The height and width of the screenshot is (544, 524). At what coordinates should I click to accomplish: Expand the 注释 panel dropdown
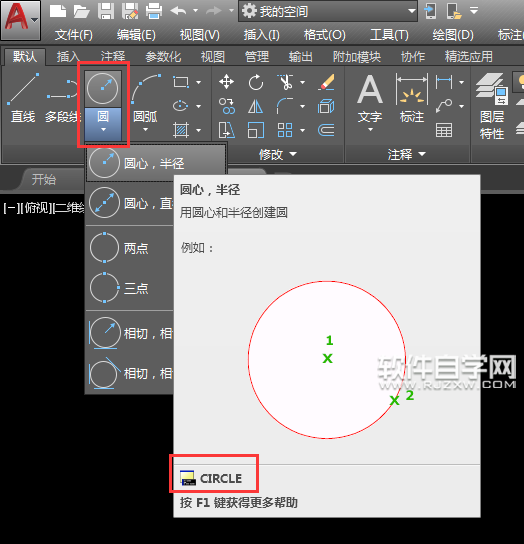pyautogui.click(x=407, y=154)
